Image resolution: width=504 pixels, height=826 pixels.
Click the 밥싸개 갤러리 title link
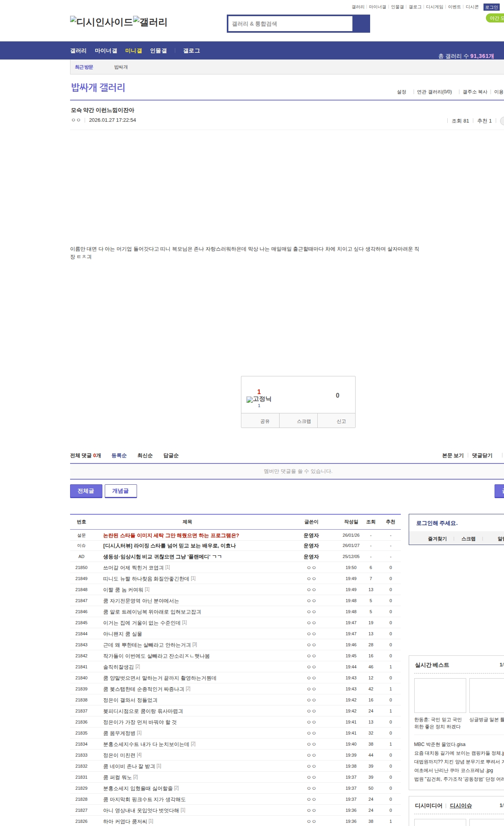tap(98, 87)
